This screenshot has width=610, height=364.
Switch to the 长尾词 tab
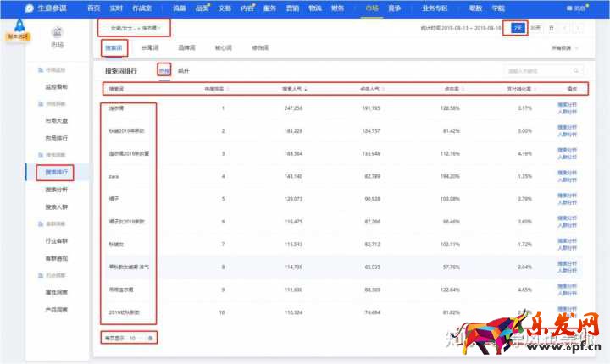152,48
